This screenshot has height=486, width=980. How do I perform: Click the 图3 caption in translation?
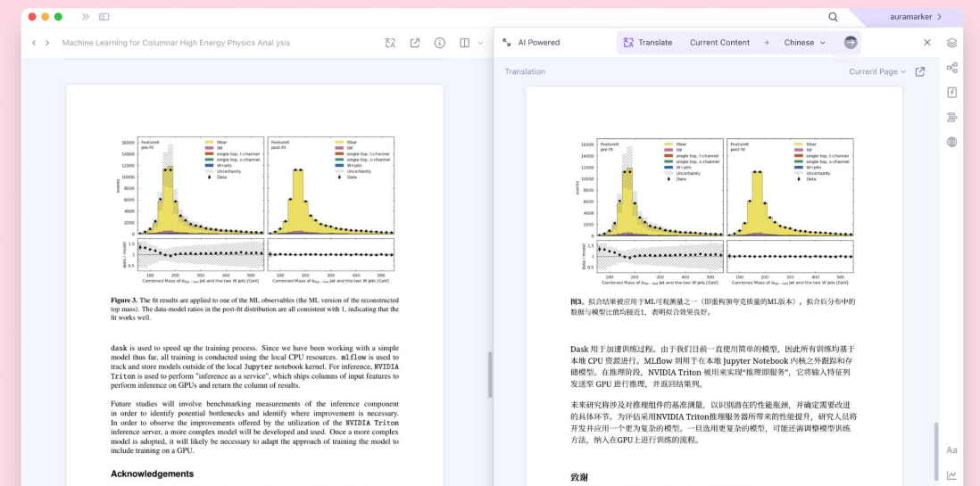[712, 306]
